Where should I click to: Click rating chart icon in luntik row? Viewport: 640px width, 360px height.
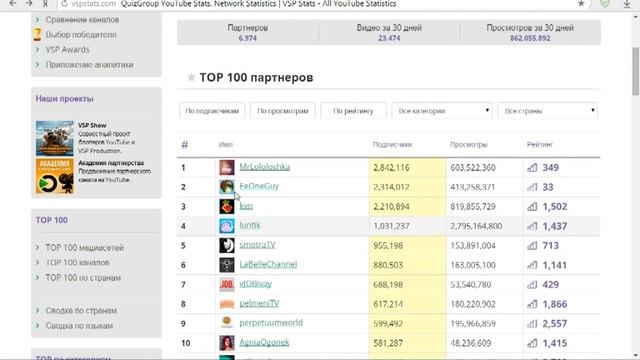[532, 226]
